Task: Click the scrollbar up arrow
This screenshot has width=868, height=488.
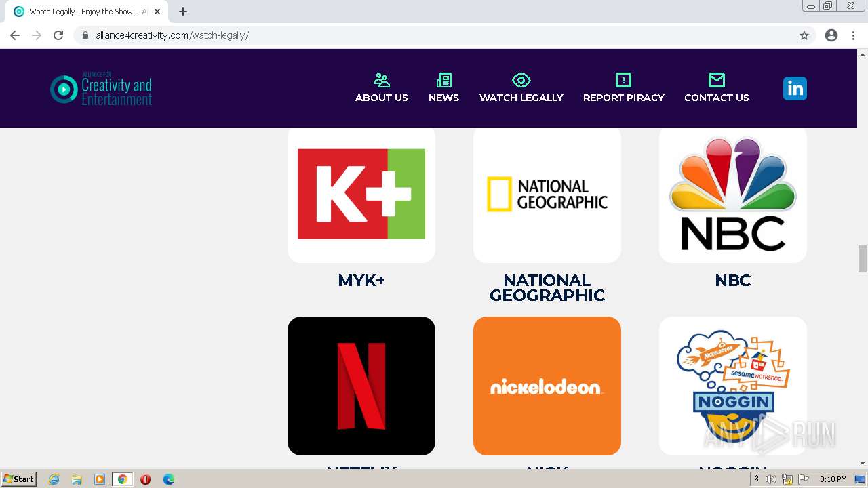Action: point(863,54)
